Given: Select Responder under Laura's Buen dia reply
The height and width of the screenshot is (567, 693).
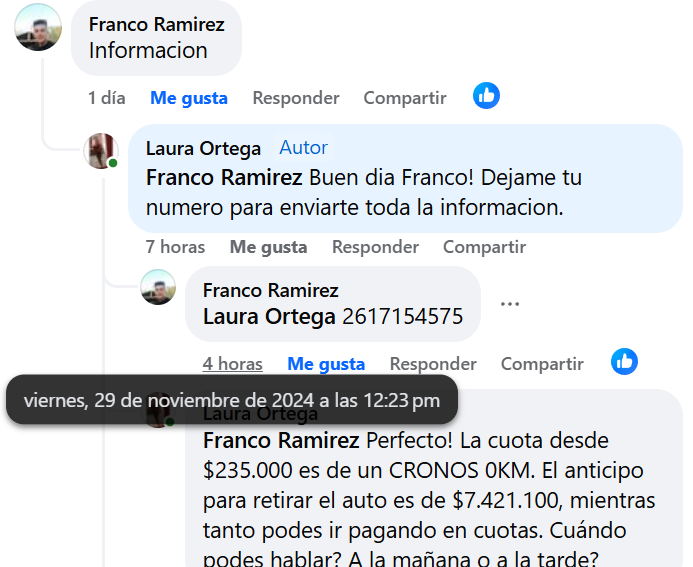Looking at the screenshot, I should coord(375,247).
